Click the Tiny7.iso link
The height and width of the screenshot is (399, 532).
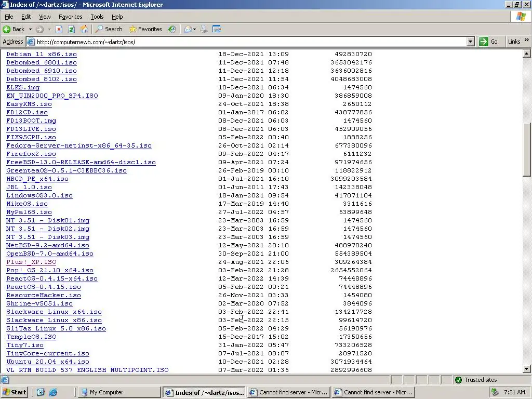point(25,345)
